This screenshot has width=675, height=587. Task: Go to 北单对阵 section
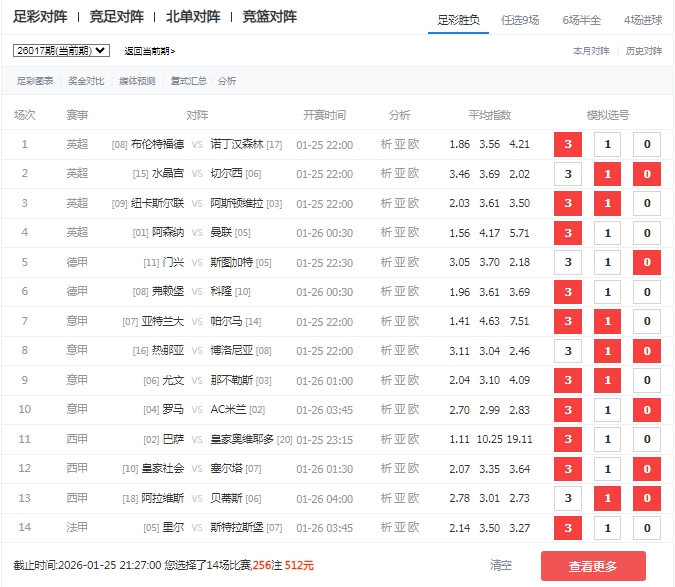pyautogui.click(x=193, y=17)
